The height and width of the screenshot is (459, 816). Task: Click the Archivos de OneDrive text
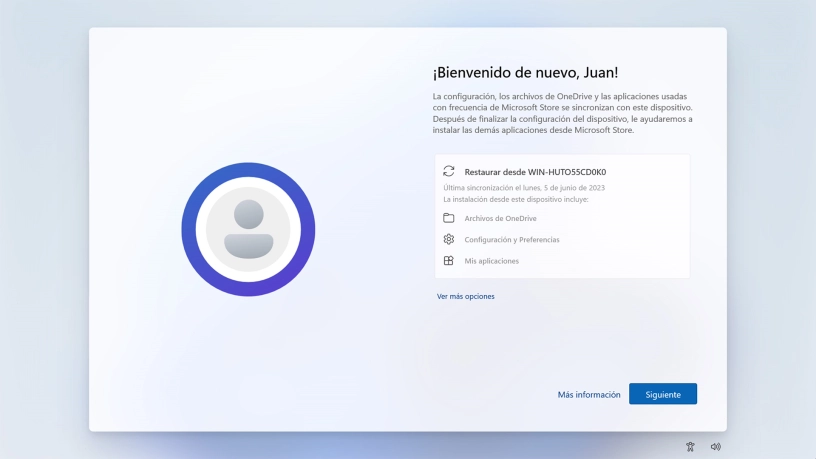[500, 218]
